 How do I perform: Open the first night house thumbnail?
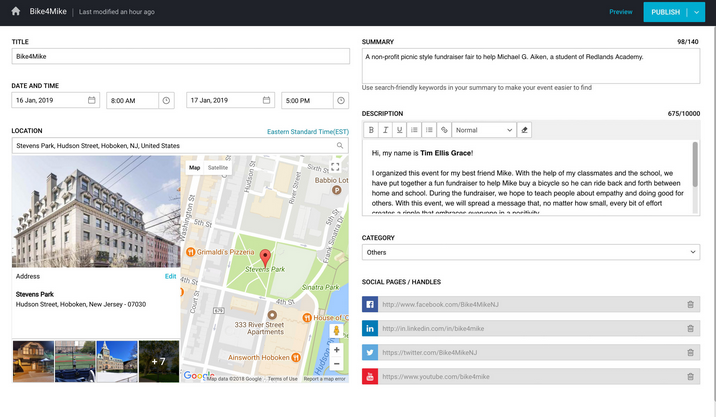(33, 361)
